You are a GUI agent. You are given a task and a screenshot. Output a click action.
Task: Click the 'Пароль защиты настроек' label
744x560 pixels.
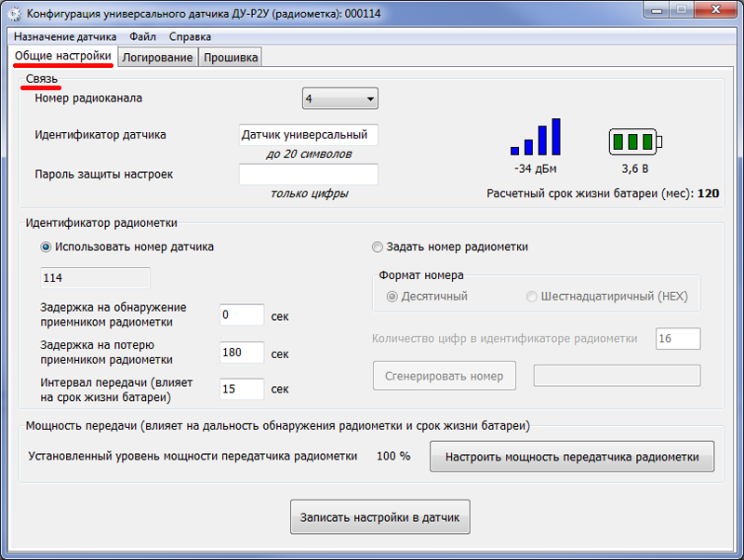coord(103,174)
